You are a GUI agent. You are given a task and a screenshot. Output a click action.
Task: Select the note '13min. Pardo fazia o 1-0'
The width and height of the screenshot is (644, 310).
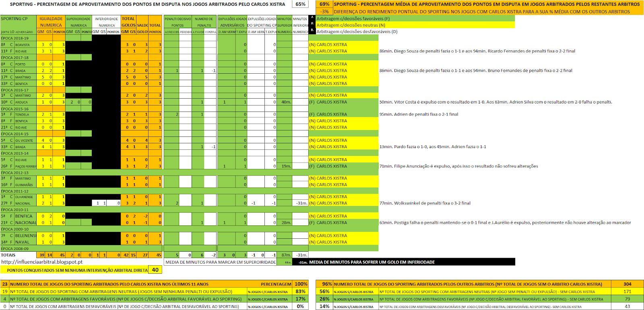[433, 147]
